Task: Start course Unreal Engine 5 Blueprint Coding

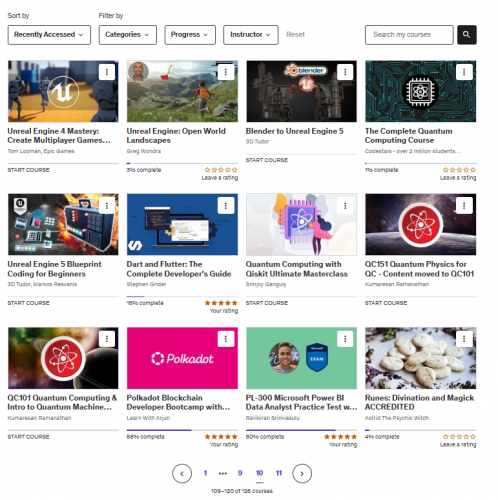Action: pos(28,303)
